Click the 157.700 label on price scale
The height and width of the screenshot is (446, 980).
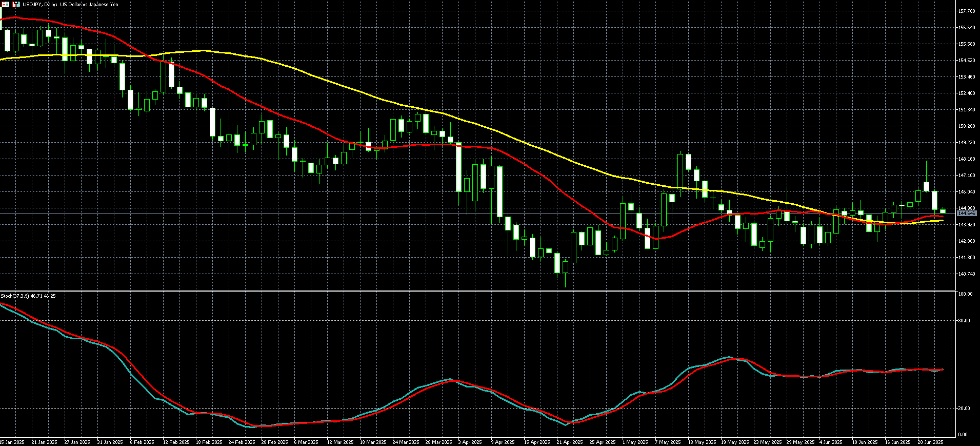click(966, 11)
